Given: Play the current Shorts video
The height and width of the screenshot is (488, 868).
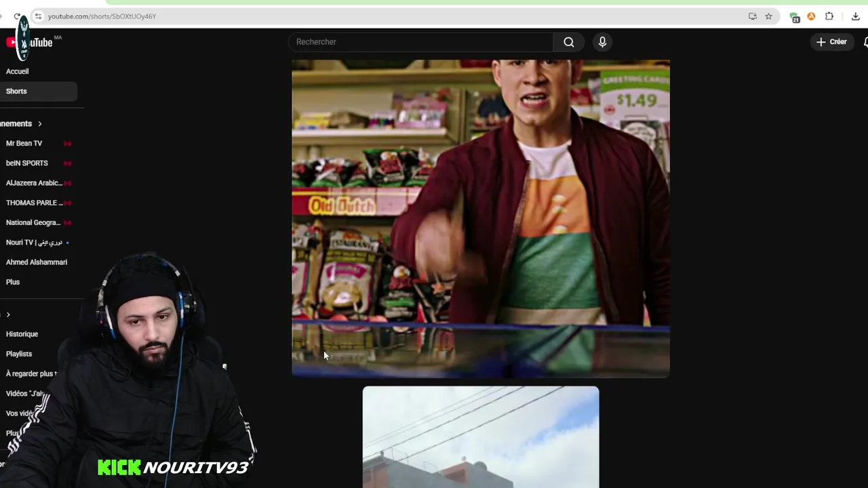Looking at the screenshot, I should (x=481, y=218).
